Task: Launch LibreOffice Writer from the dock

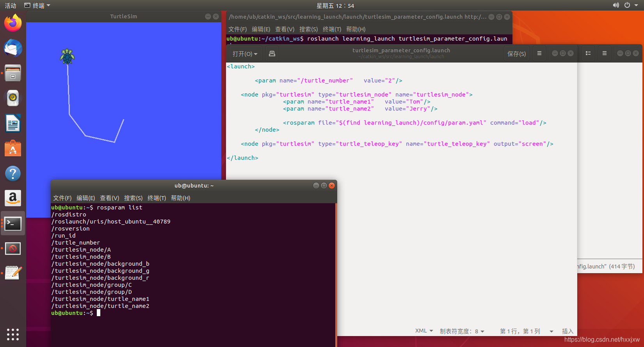Action: 13,123
